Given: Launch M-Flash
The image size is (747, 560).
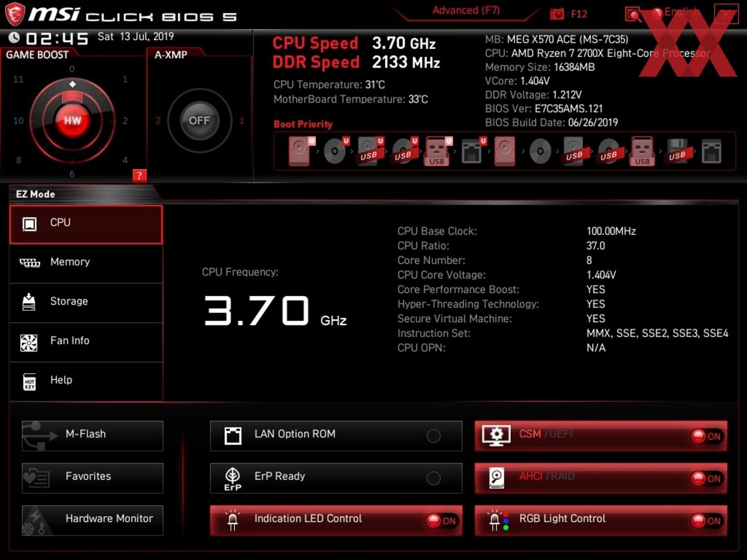Looking at the screenshot, I should point(92,436).
